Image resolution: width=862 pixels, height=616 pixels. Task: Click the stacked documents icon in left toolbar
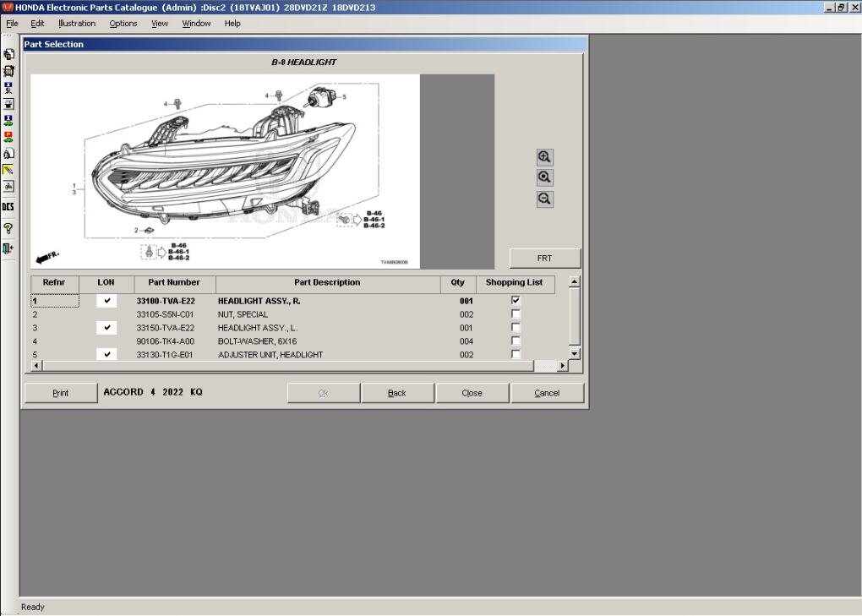pos(8,54)
